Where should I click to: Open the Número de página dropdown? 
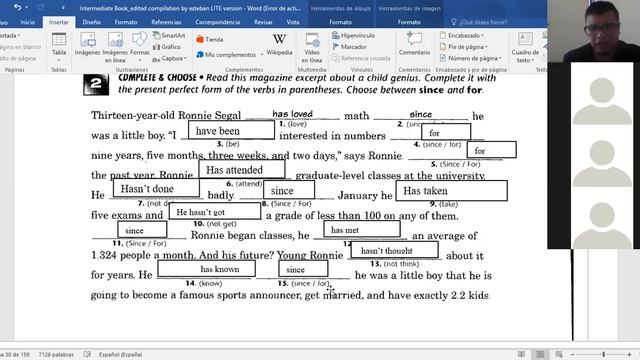point(471,58)
